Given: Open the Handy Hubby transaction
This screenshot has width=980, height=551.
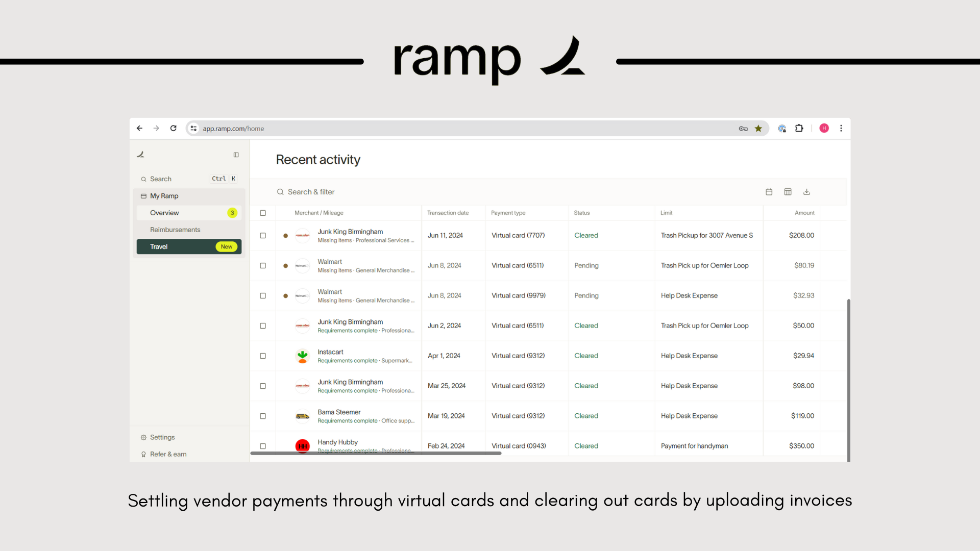Looking at the screenshot, I should click(337, 442).
